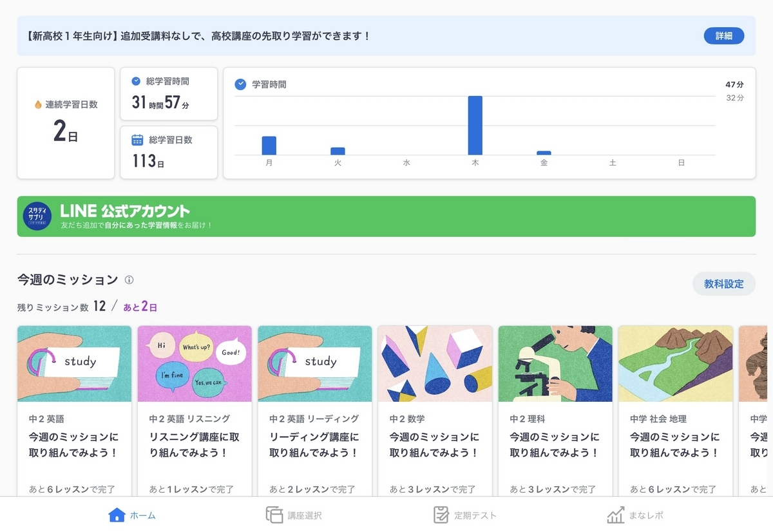This screenshot has height=532, width=773.
Task: Click the flame icon next to 連続学習日数
Action: pos(38,104)
